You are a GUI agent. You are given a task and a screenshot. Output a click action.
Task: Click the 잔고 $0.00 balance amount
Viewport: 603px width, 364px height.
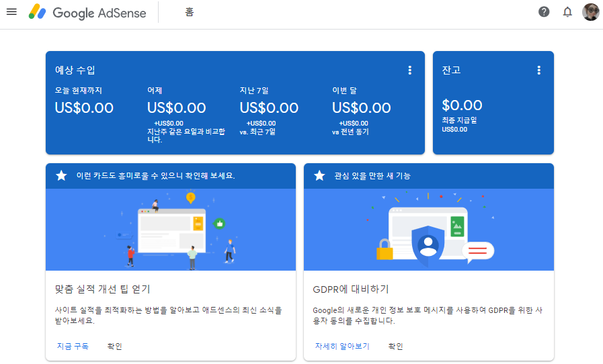pyautogui.click(x=462, y=105)
